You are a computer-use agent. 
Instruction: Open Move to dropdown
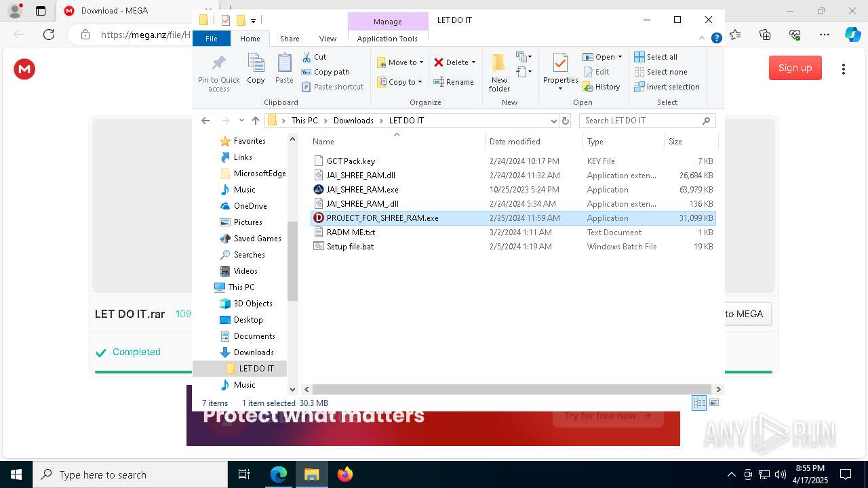pos(400,62)
